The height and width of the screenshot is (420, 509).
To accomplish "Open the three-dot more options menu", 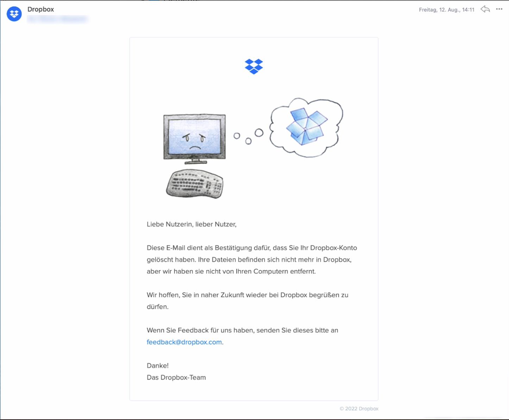I will pos(499,9).
